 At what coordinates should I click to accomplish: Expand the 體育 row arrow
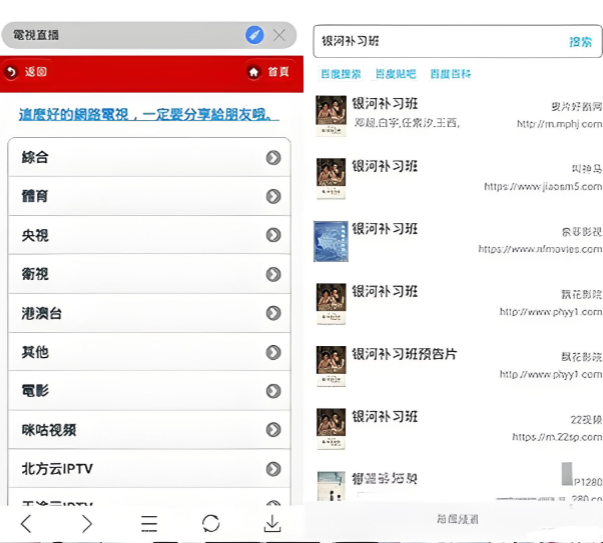[x=273, y=197]
